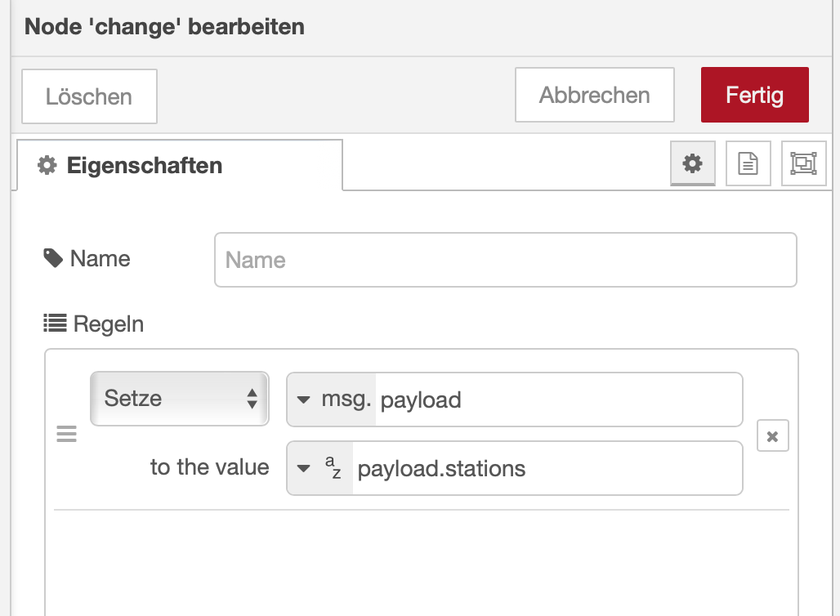Click the list icon beside Regeln
This screenshot has width=840, height=616.
tap(55, 324)
